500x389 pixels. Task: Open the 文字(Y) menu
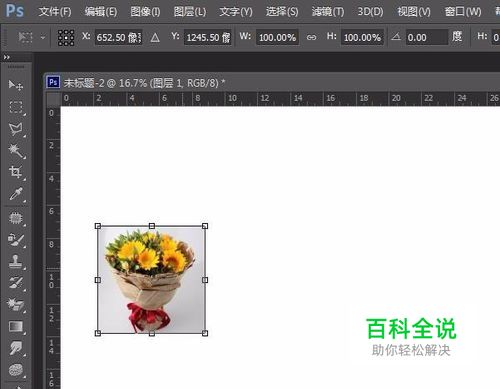[x=236, y=12]
